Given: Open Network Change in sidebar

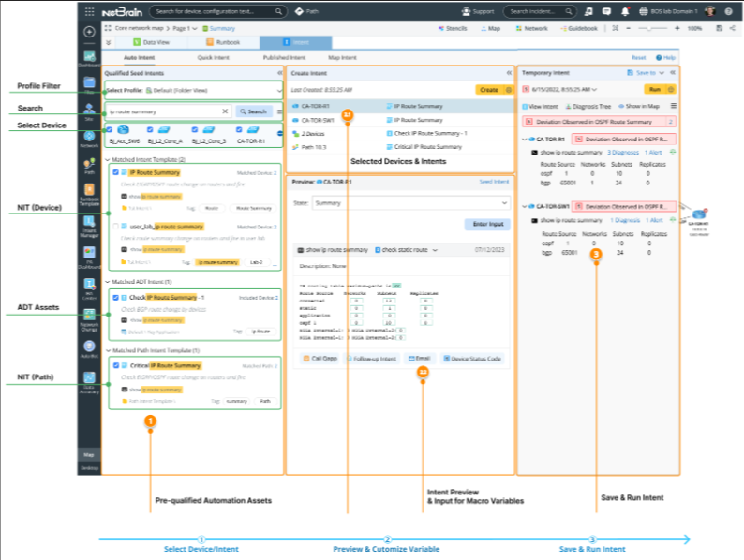Looking at the screenshot, I should pos(89,320).
